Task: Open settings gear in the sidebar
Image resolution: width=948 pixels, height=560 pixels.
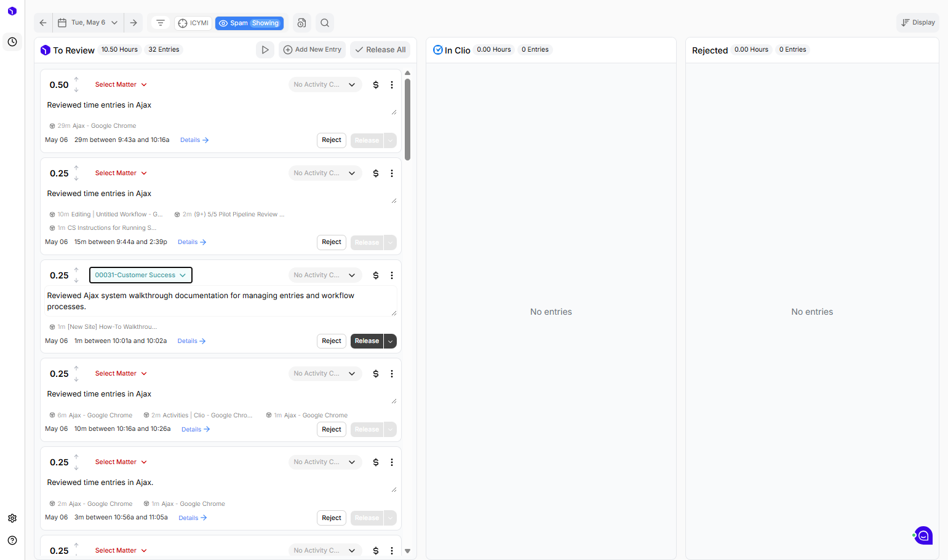Action: [12, 518]
